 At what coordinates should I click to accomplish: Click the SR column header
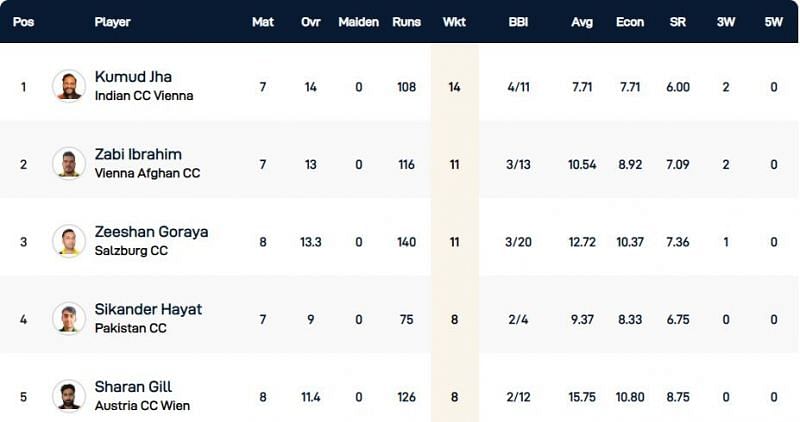coord(677,22)
